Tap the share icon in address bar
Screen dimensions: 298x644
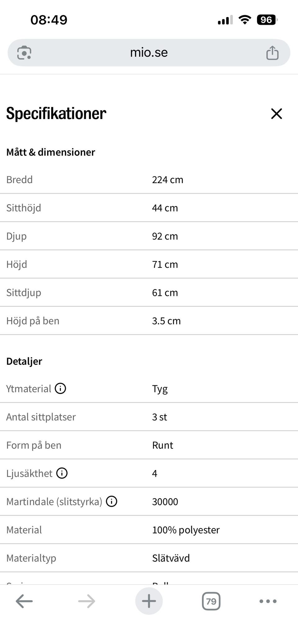pyautogui.click(x=272, y=53)
